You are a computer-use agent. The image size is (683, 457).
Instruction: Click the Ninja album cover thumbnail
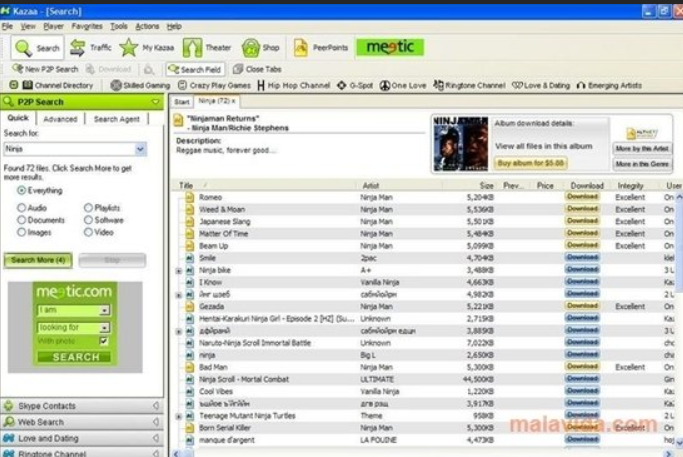pos(461,144)
